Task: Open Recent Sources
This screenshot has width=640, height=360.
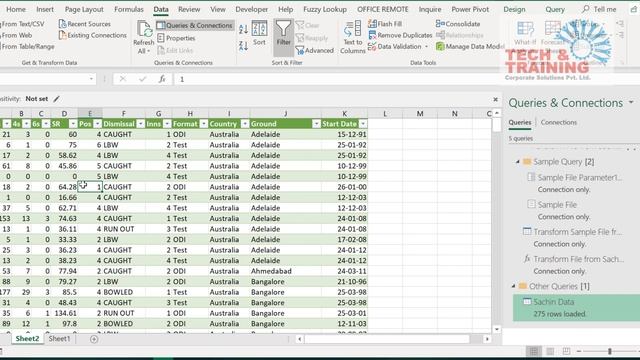Action: (84, 24)
